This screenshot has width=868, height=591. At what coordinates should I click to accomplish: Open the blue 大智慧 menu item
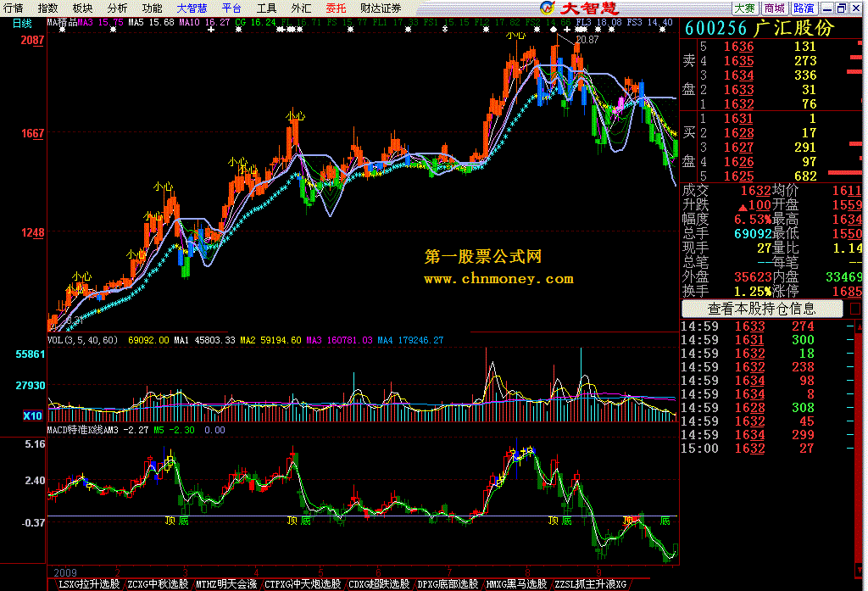pos(192,8)
